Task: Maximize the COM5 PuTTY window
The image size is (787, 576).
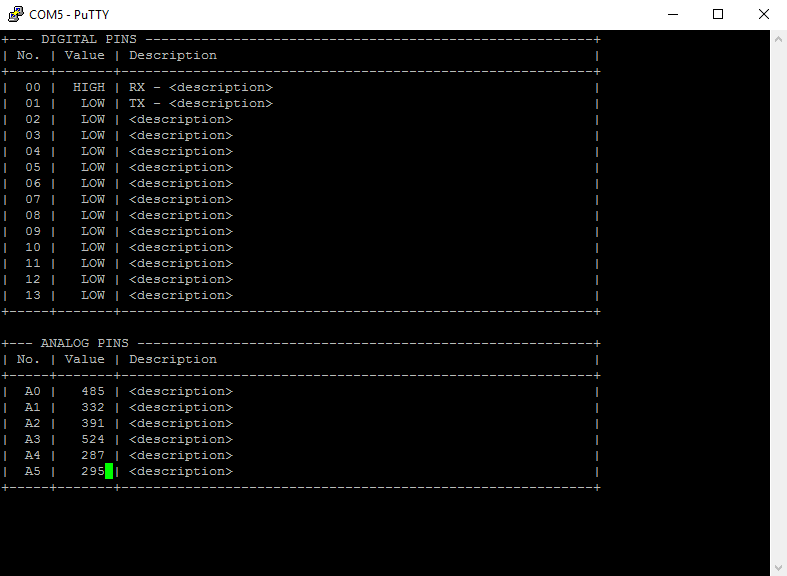Action: [718, 14]
